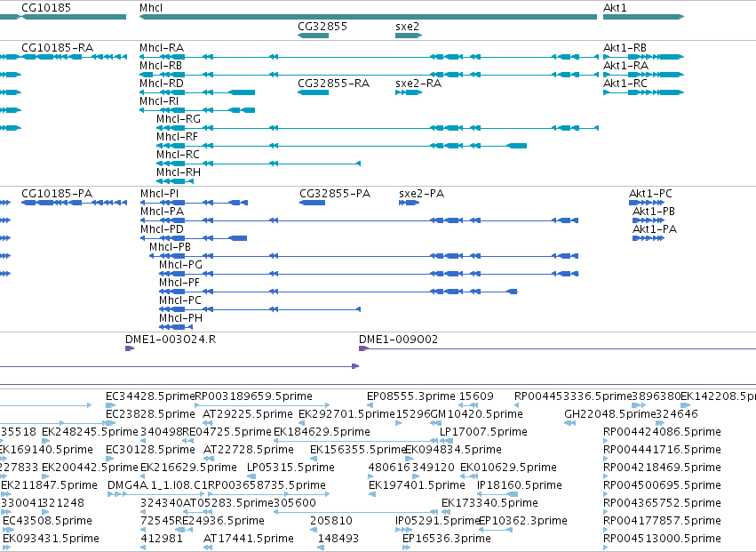Select the MhcI-RI transcript label
This screenshot has height=552, width=756.
click(x=159, y=100)
